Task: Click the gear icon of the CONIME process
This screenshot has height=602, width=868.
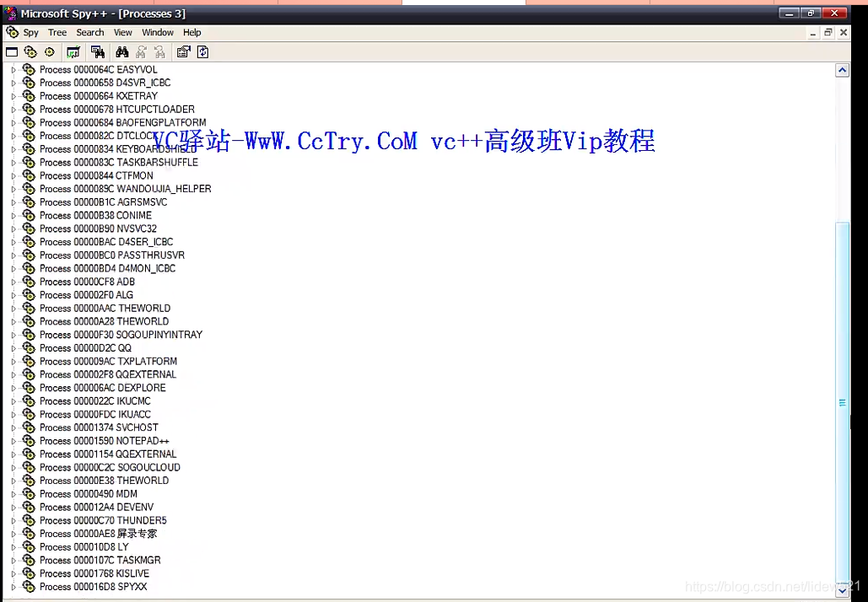Action: click(29, 215)
